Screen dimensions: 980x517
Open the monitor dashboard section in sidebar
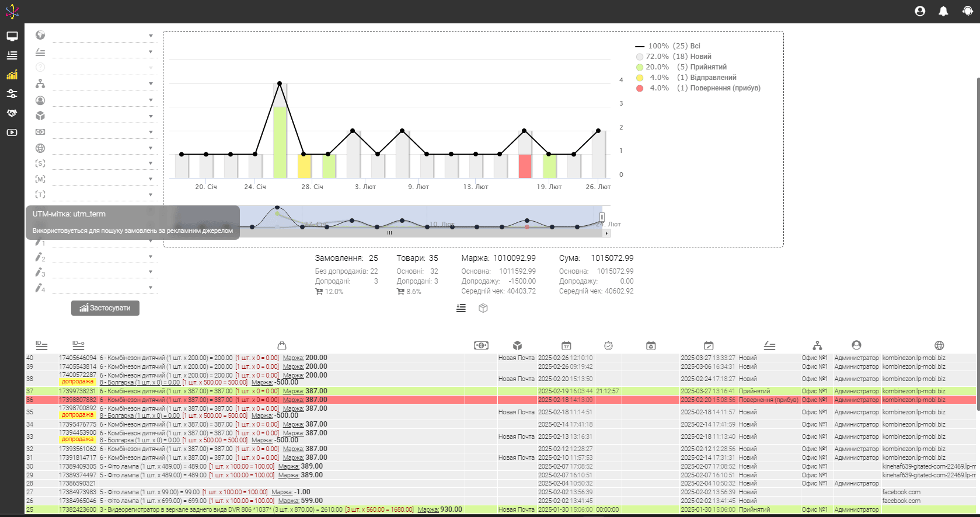point(12,36)
